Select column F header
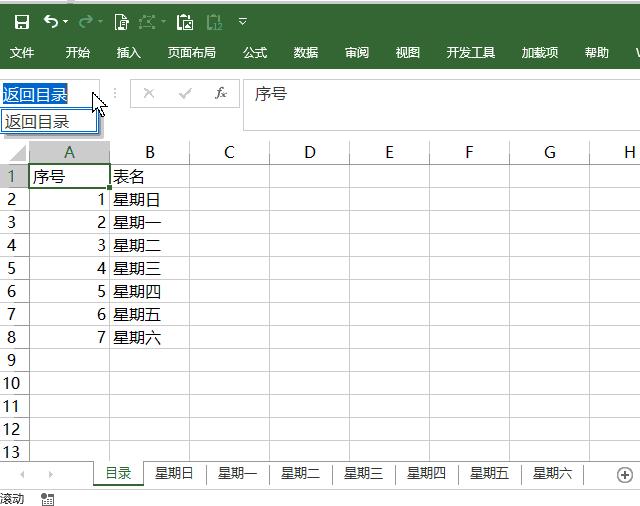This screenshot has height=506, width=640. click(x=469, y=152)
